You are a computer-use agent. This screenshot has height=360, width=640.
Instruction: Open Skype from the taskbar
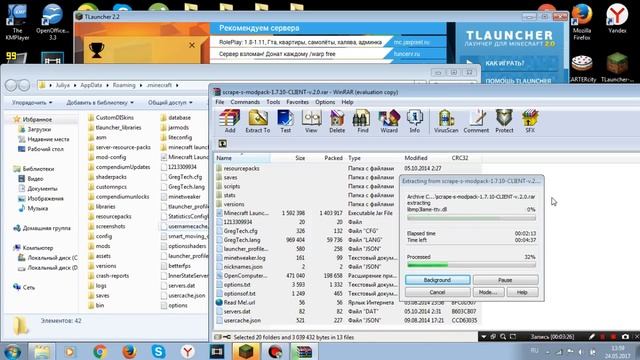click(158, 351)
